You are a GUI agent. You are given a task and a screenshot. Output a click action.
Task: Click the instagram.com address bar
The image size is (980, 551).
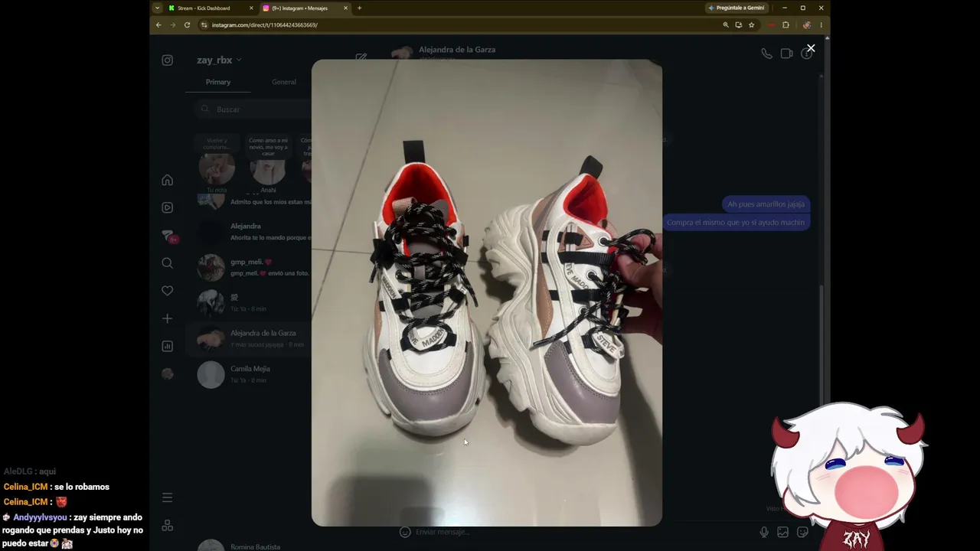tap(459, 25)
